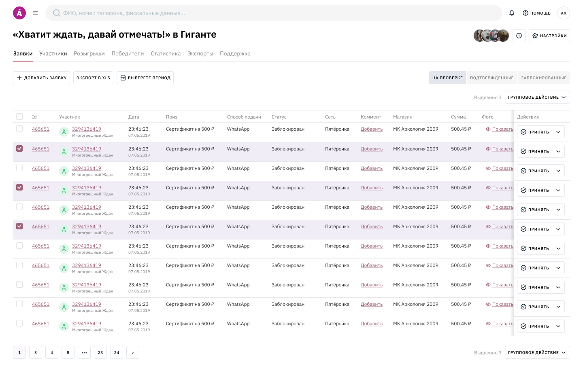Click the calendar icon for period selection
The image size is (583, 392).
tap(123, 78)
